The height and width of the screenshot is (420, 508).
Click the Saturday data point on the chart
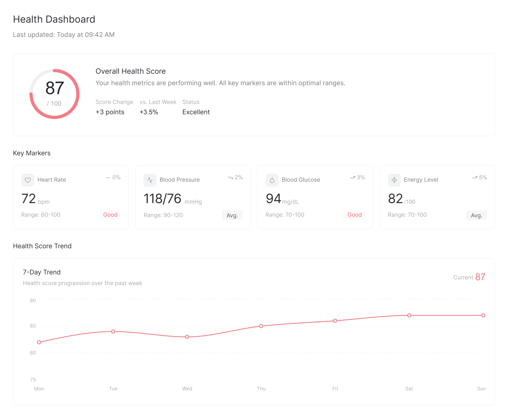(409, 315)
